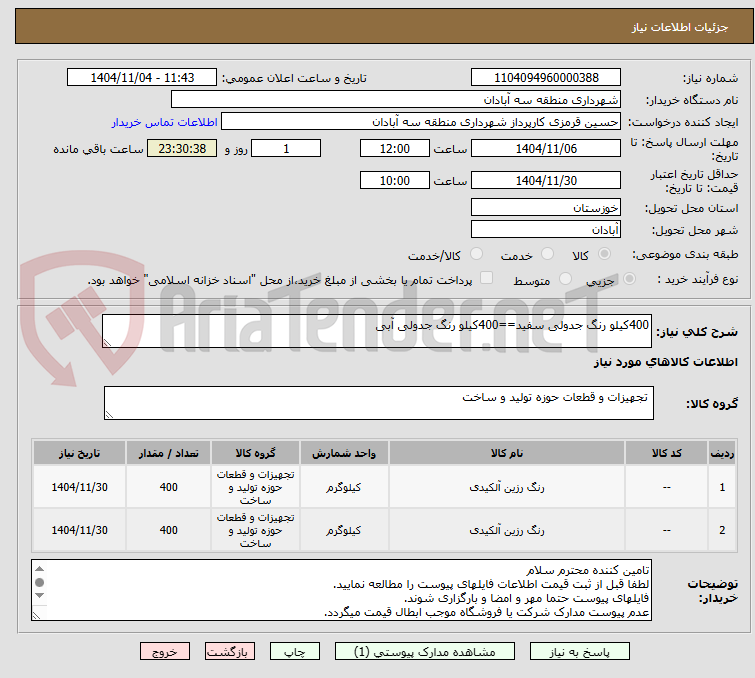The width and height of the screenshot is (755, 678).
Task: Click the countdown timer 23:30:38 field
Action: (182, 148)
